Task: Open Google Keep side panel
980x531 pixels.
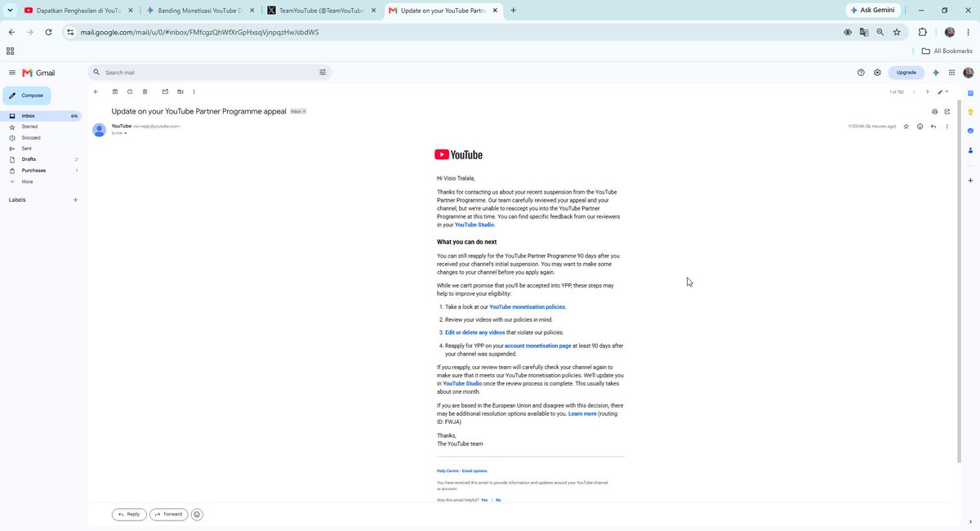Action: click(x=970, y=112)
